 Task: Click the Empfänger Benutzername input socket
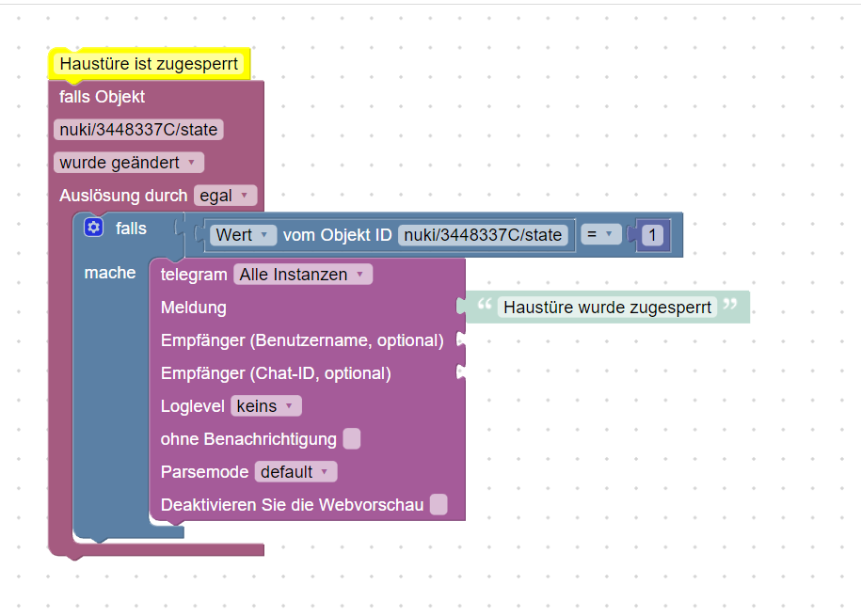461,340
